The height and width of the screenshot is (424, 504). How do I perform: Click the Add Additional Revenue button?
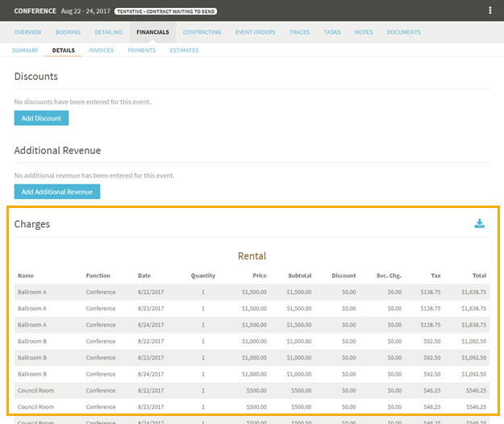(x=56, y=192)
